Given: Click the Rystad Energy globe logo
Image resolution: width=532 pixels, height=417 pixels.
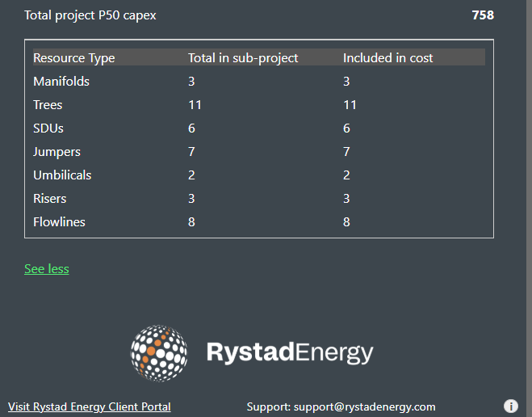Looking at the screenshot, I should pos(159,353).
